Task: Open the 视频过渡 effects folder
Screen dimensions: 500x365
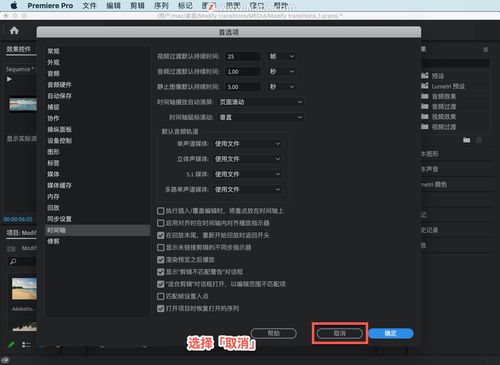Action: pyautogui.click(x=439, y=127)
